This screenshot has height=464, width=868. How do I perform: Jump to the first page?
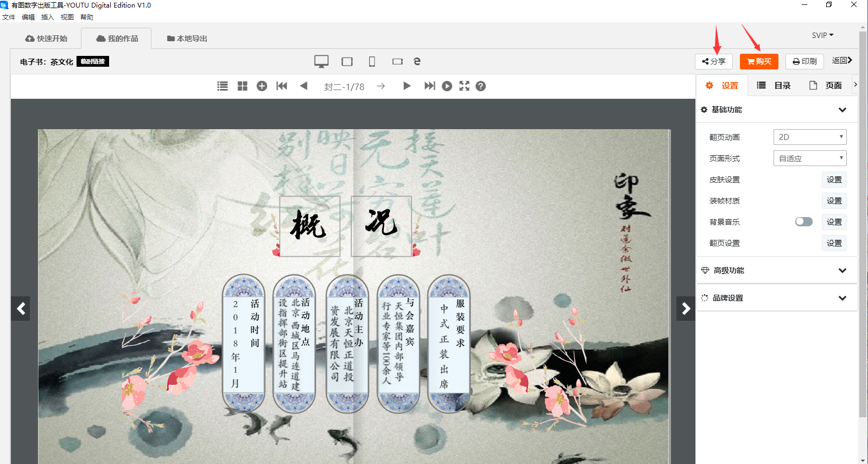pos(282,86)
